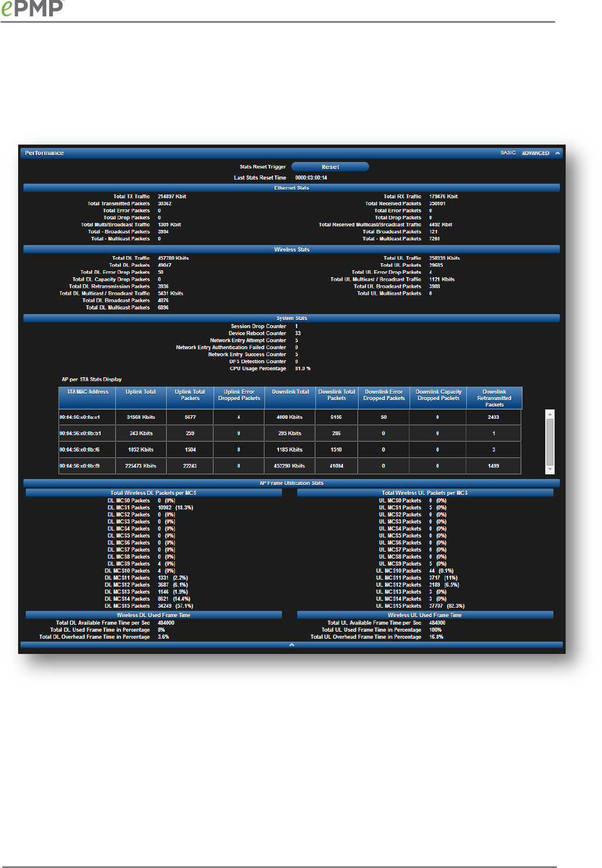Click the Wireless UL Used Frame Time header

tap(425, 615)
